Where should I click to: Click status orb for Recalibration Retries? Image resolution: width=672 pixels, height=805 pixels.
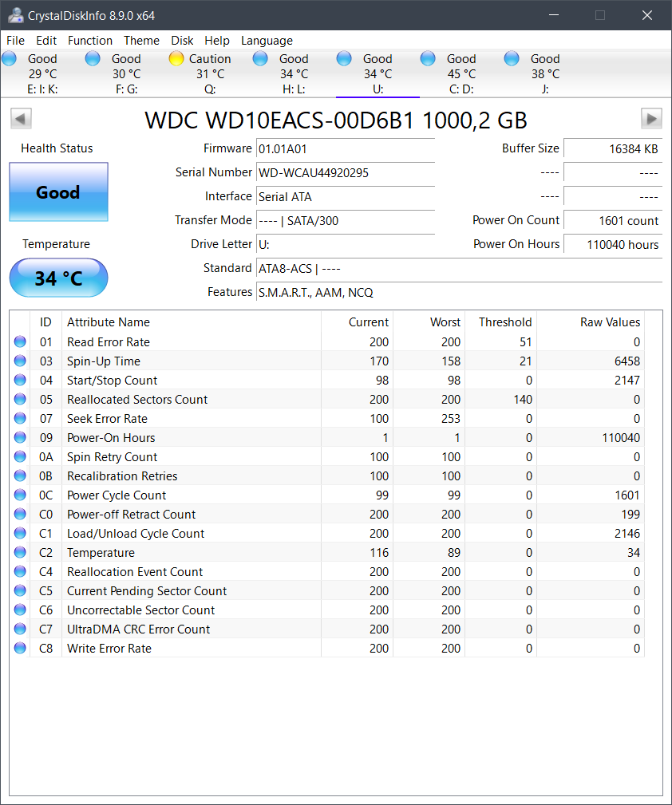pos(20,476)
